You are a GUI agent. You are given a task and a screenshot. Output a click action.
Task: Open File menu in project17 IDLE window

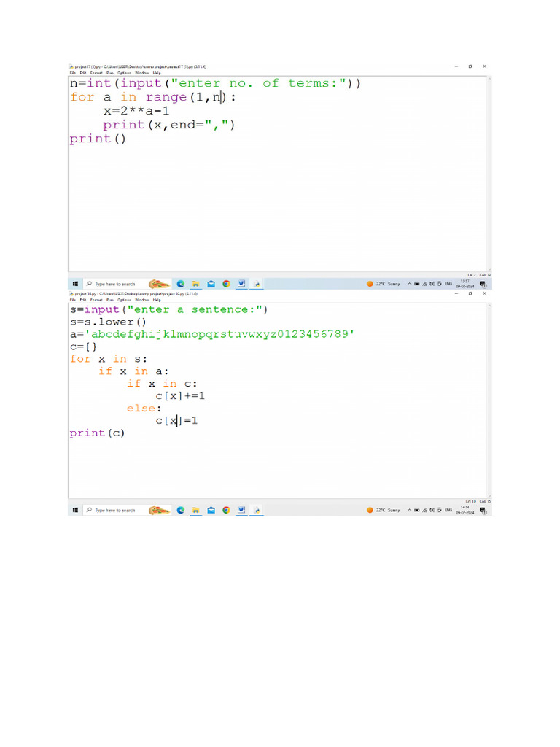(x=73, y=74)
